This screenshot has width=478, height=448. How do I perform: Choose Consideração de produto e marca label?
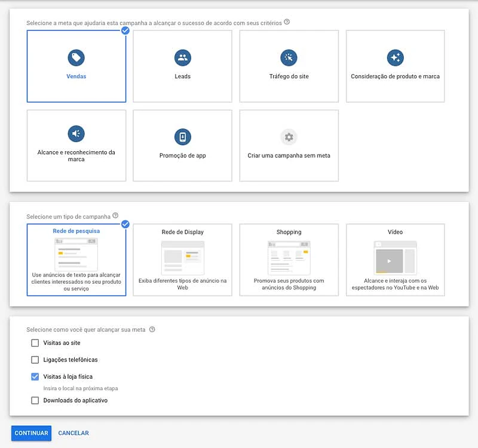(x=395, y=76)
